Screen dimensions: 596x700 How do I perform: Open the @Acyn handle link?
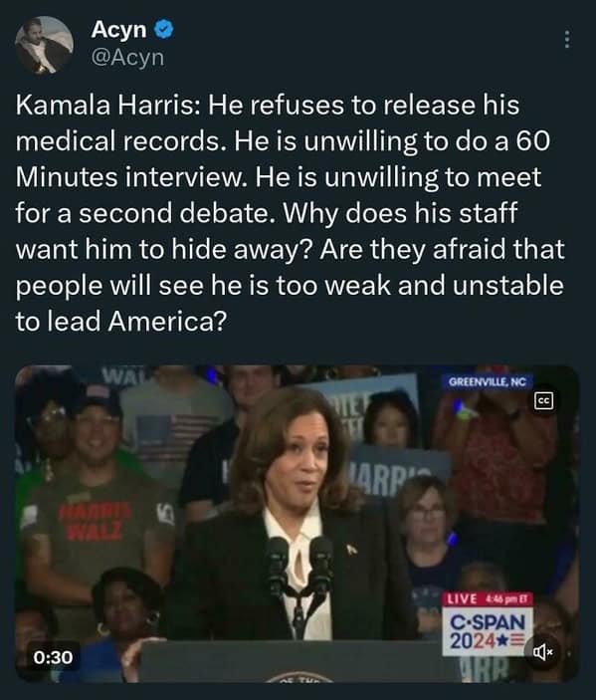click(x=127, y=58)
